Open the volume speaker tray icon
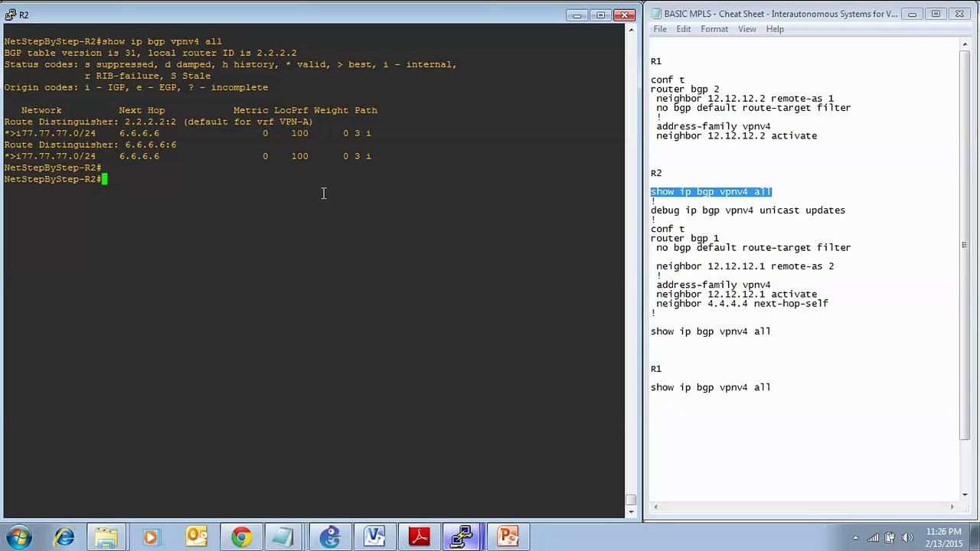This screenshot has width=980, height=551. [x=909, y=537]
